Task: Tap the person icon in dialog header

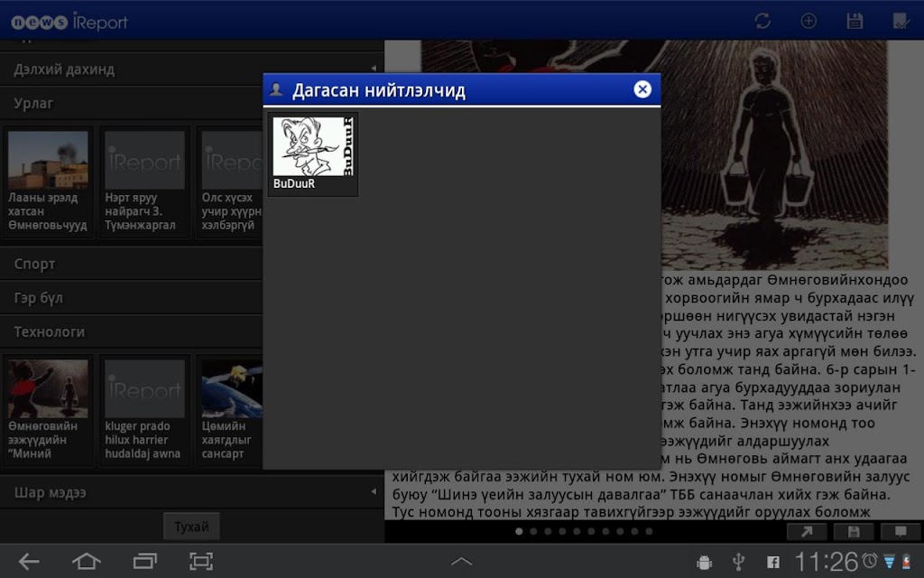Action: point(276,89)
